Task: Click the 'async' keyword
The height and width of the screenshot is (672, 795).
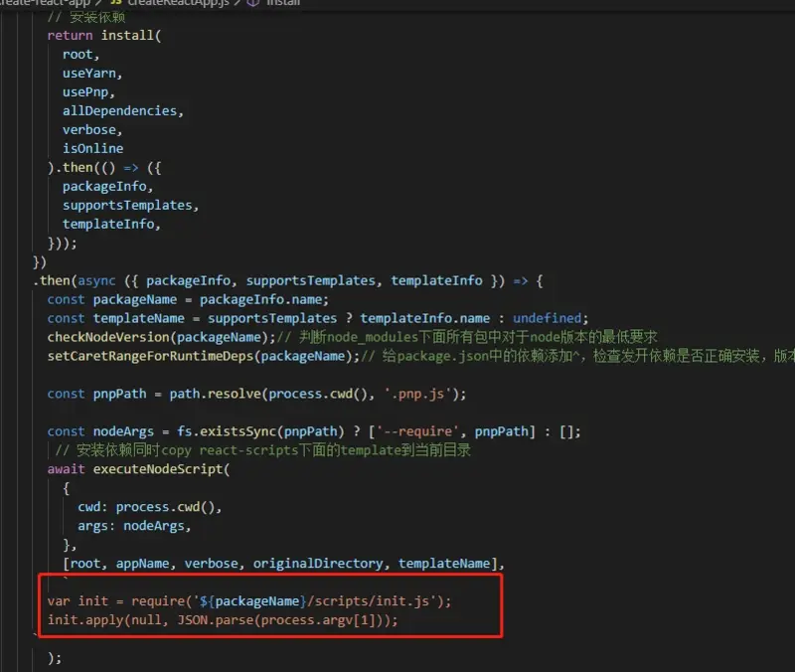Action: (96, 281)
